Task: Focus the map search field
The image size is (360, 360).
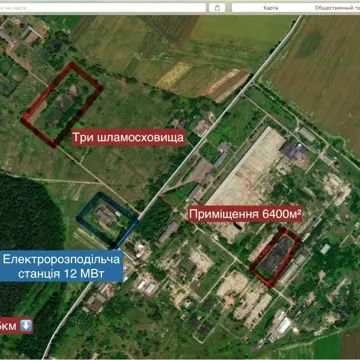Action: (103, 8)
